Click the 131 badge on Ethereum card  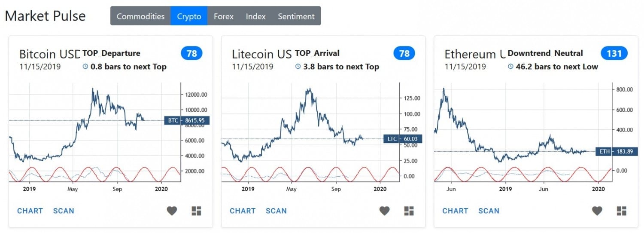click(614, 53)
